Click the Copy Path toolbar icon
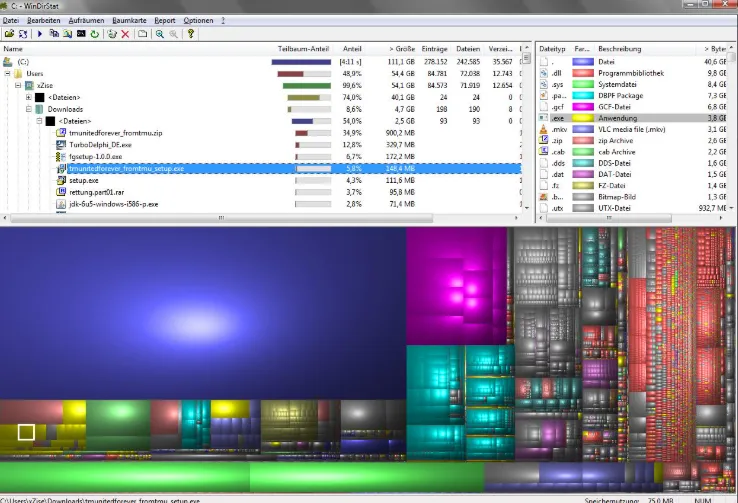The image size is (738, 503). [x=54, y=34]
